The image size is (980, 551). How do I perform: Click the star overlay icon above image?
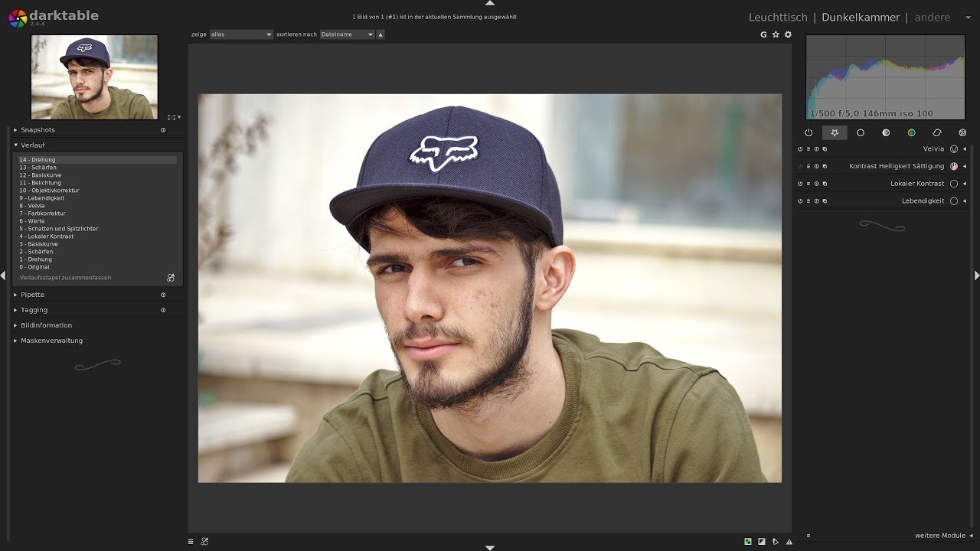point(776,34)
